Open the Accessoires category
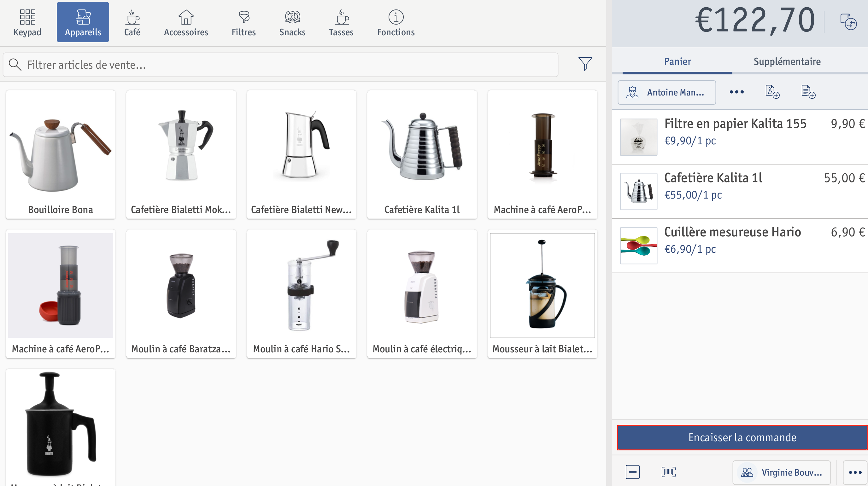 186,22
